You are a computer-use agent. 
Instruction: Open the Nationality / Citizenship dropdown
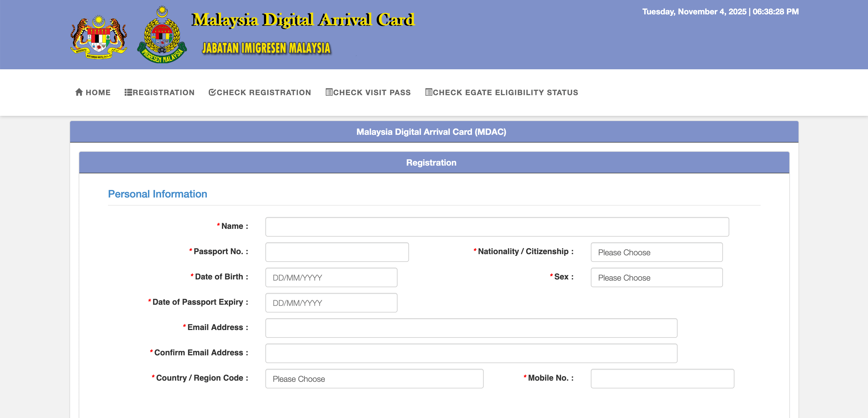coord(656,252)
